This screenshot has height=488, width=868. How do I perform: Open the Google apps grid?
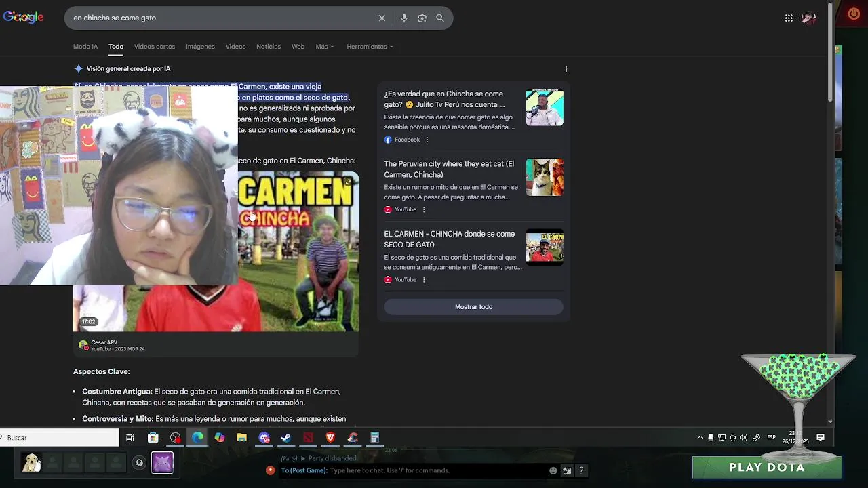click(789, 18)
